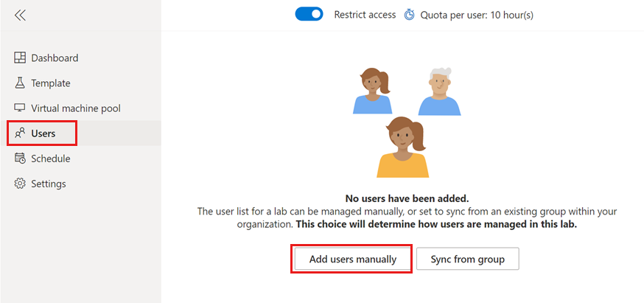Toggle the Restrict access switch

[x=309, y=15]
